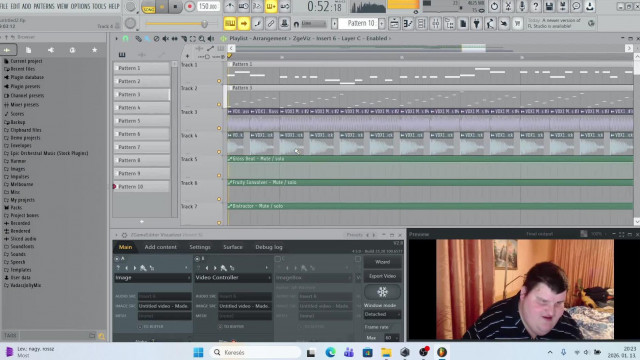
Task: Switch to Surface tab
Action: pyautogui.click(x=233, y=247)
